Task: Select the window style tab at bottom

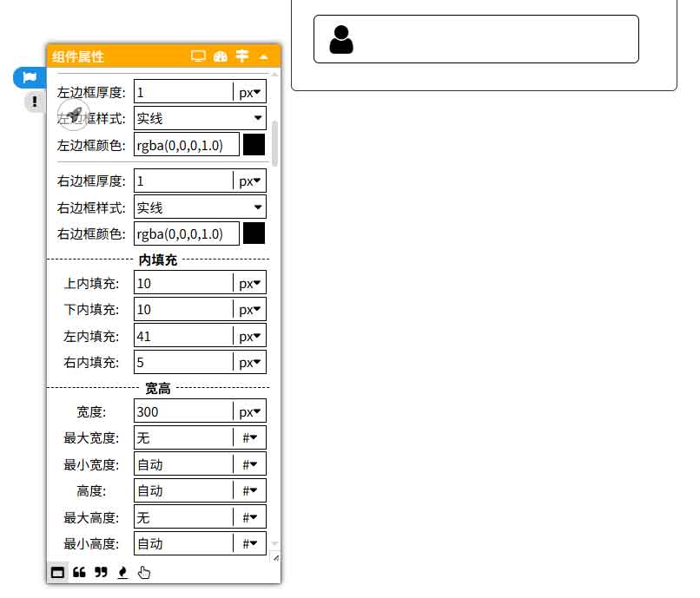Action: 57,572
